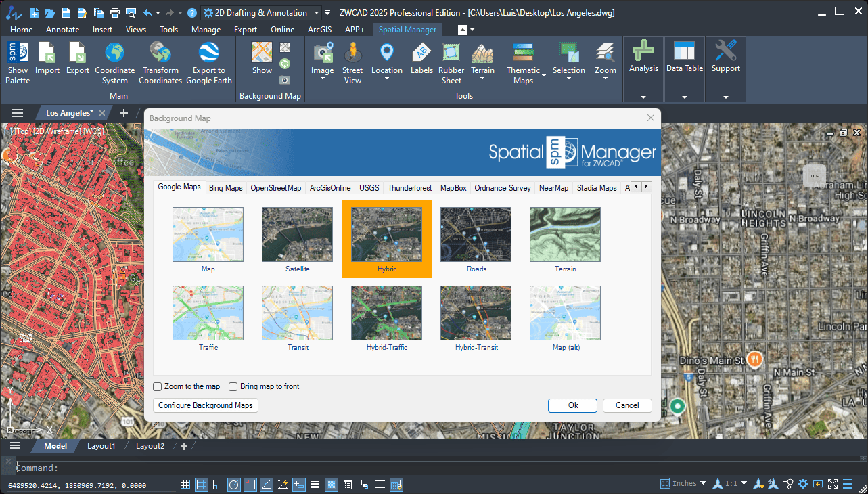
Task: Expand the Analysis panel dropdown
Action: [643, 97]
